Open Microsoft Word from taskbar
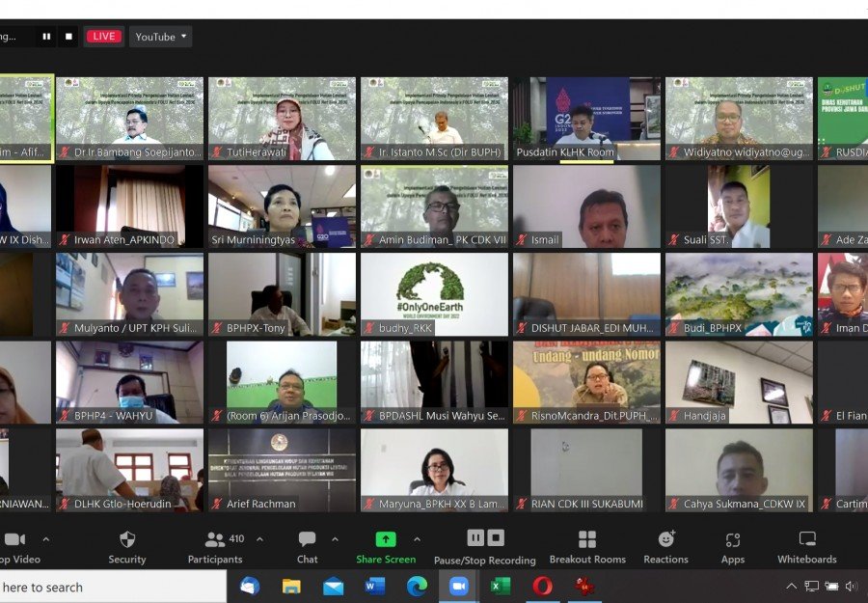 click(x=375, y=587)
